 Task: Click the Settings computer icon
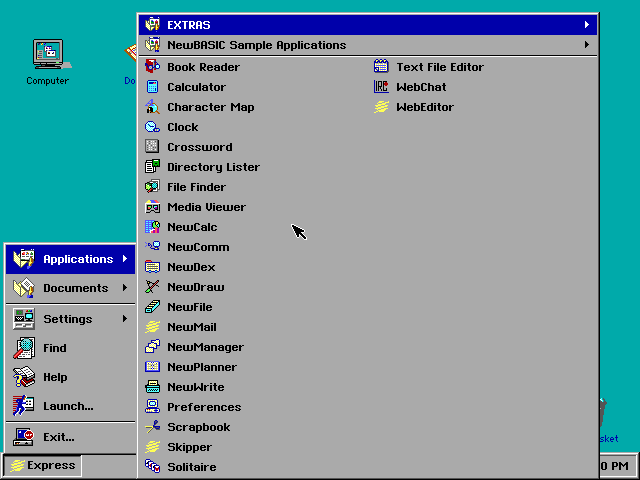pos(24,319)
